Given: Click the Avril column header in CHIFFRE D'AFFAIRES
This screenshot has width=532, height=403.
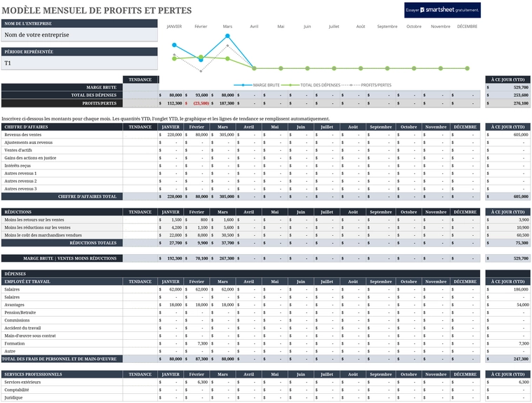Looking at the screenshot, I should click(248, 127).
